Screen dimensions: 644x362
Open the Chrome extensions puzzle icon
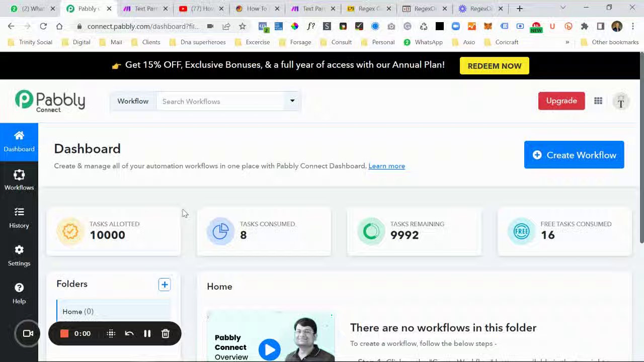[x=585, y=26]
